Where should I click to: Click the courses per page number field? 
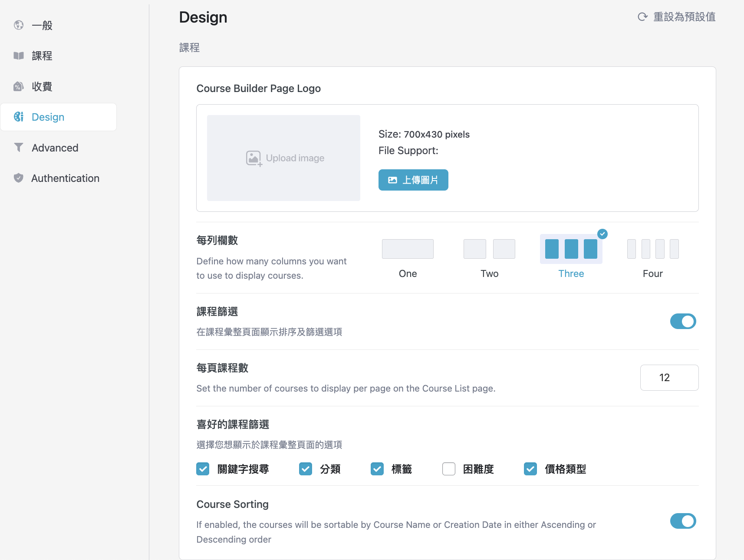[669, 378]
